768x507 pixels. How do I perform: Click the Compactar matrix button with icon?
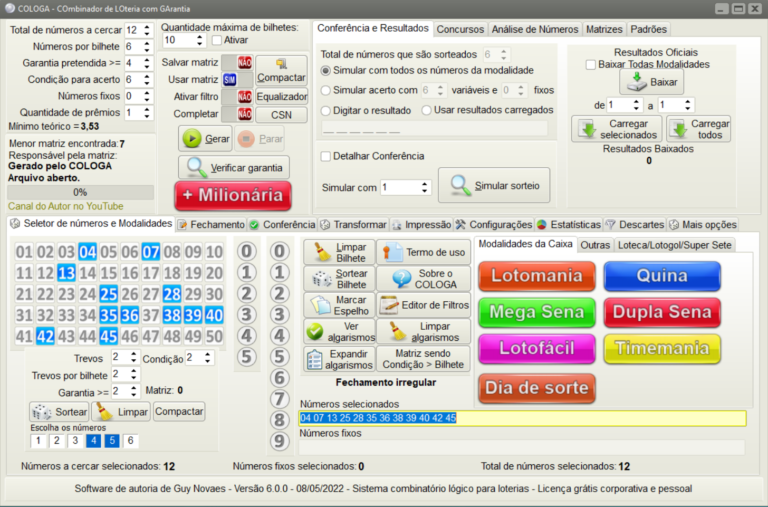[281, 70]
